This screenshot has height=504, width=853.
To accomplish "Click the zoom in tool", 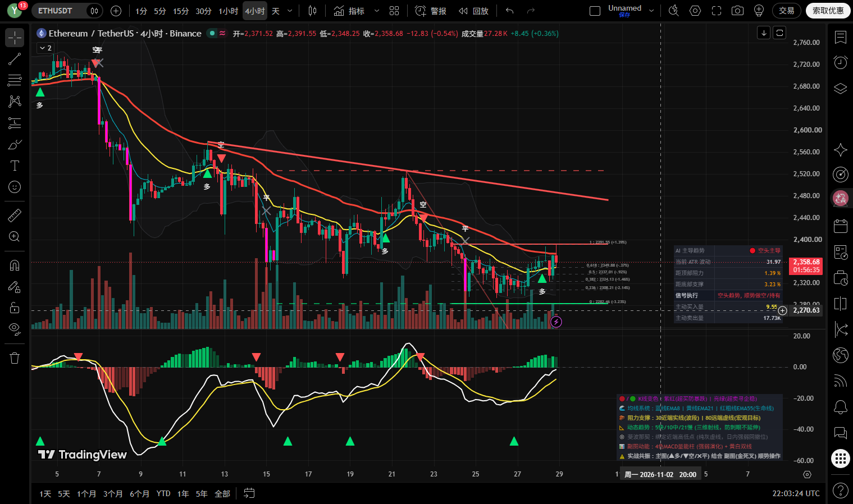I will [x=15, y=236].
